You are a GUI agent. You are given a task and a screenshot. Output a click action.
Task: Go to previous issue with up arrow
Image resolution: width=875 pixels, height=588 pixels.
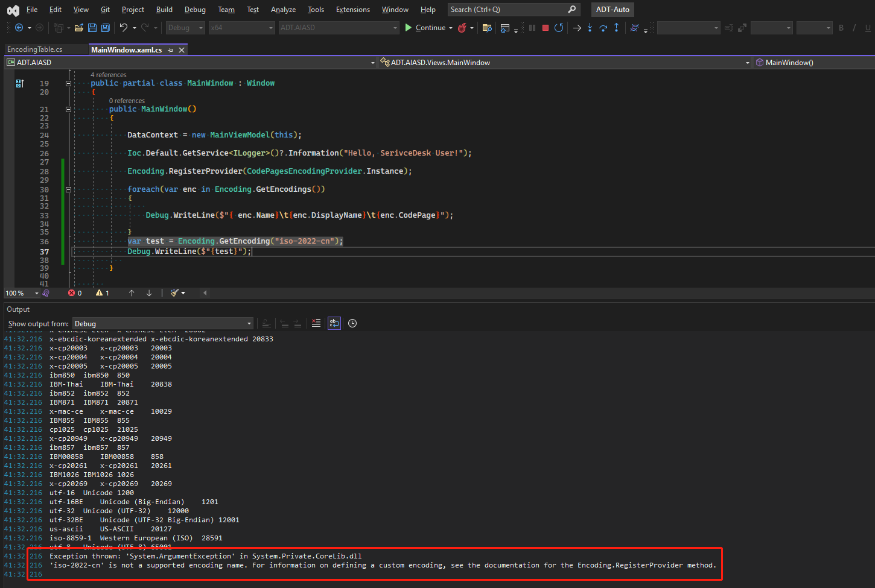tap(132, 293)
